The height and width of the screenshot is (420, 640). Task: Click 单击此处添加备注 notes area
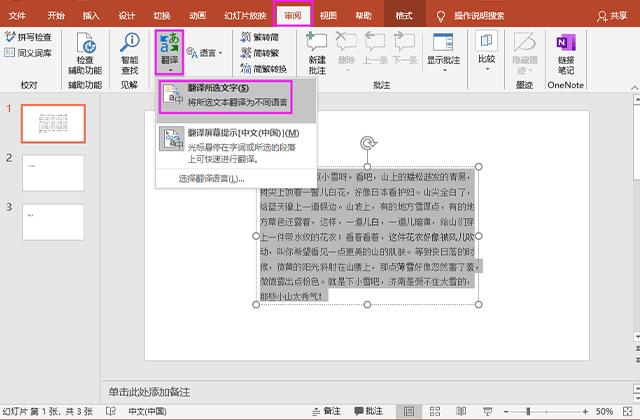click(x=149, y=392)
